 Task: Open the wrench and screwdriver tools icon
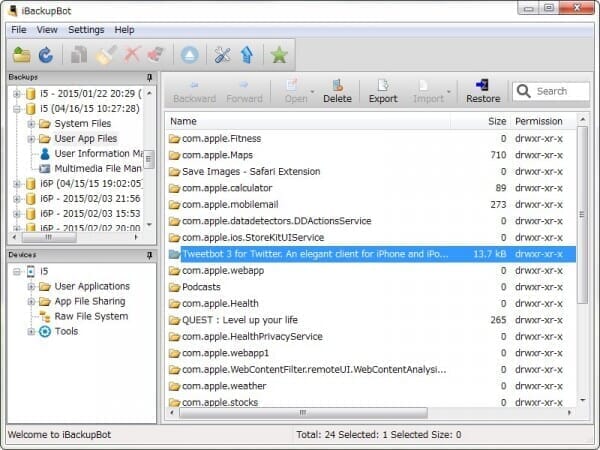click(x=222, y=55)
